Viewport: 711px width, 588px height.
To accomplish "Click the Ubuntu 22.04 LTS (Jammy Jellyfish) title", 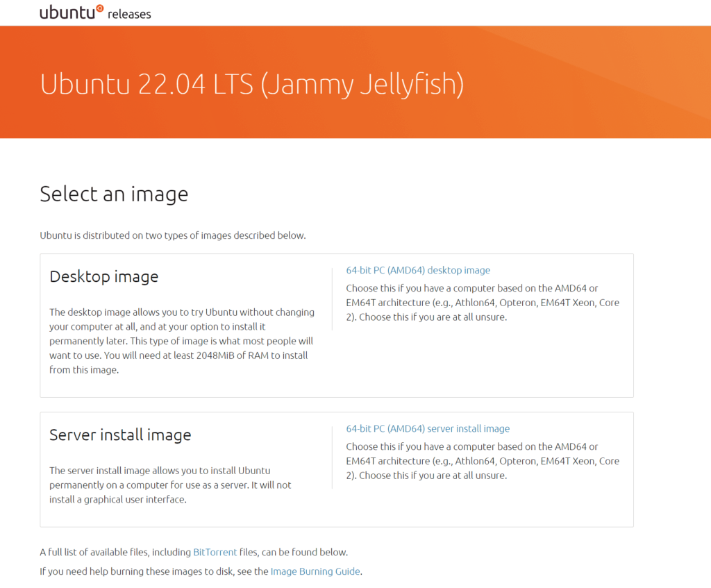I will click(252, 84).
